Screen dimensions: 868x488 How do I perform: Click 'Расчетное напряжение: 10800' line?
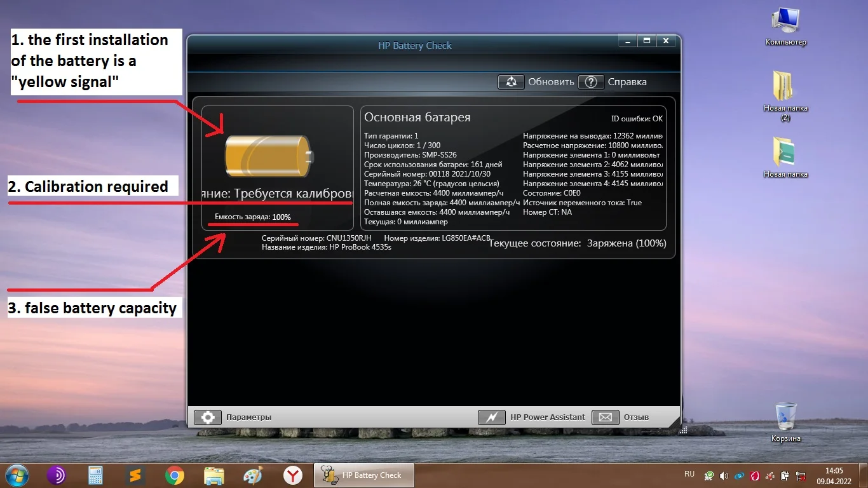click(593, 146)
